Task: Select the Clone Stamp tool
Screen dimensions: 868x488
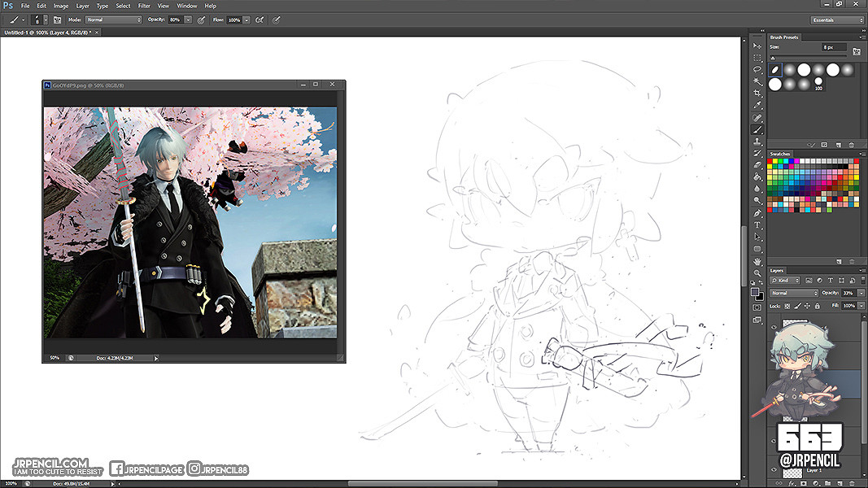Action: point(757,142)
